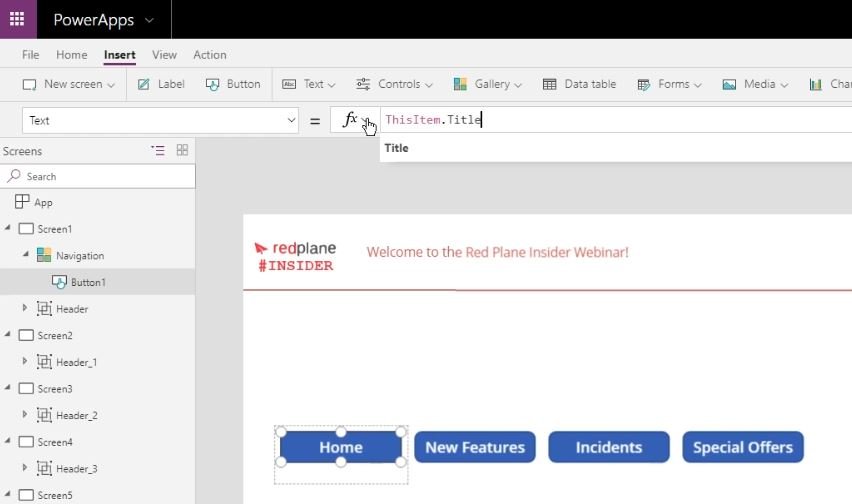The height and width of the screenshot is (504, 852).
Task: Click the Charts icon in ribbon
Action: coord(816,84)
